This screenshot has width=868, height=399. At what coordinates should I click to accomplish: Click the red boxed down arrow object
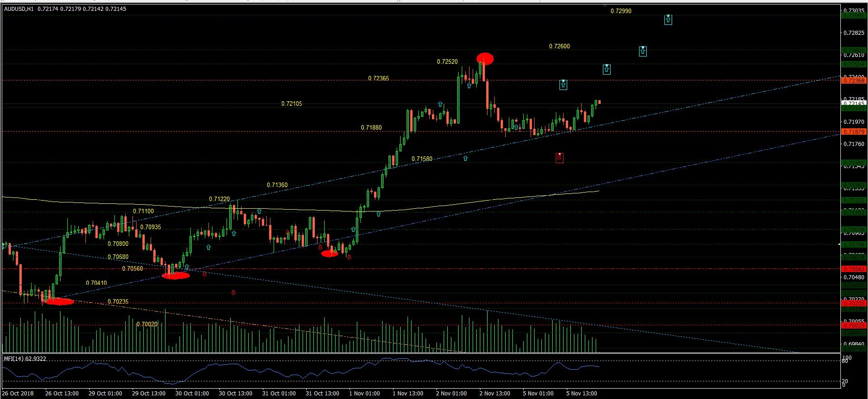point(560,158)
